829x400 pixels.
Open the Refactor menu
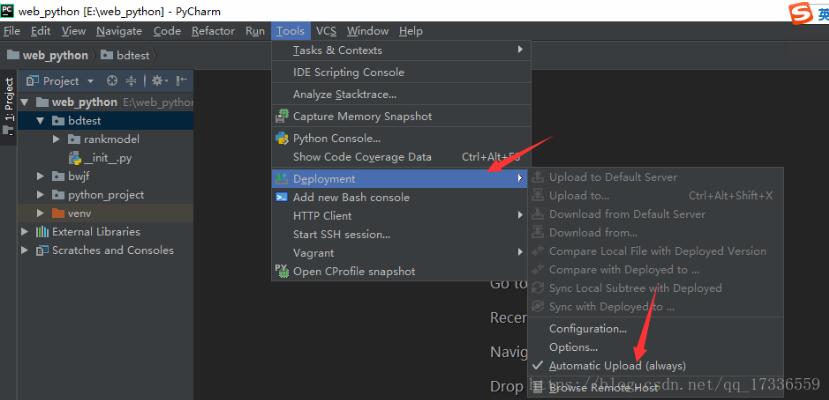[x=213, y=31]
